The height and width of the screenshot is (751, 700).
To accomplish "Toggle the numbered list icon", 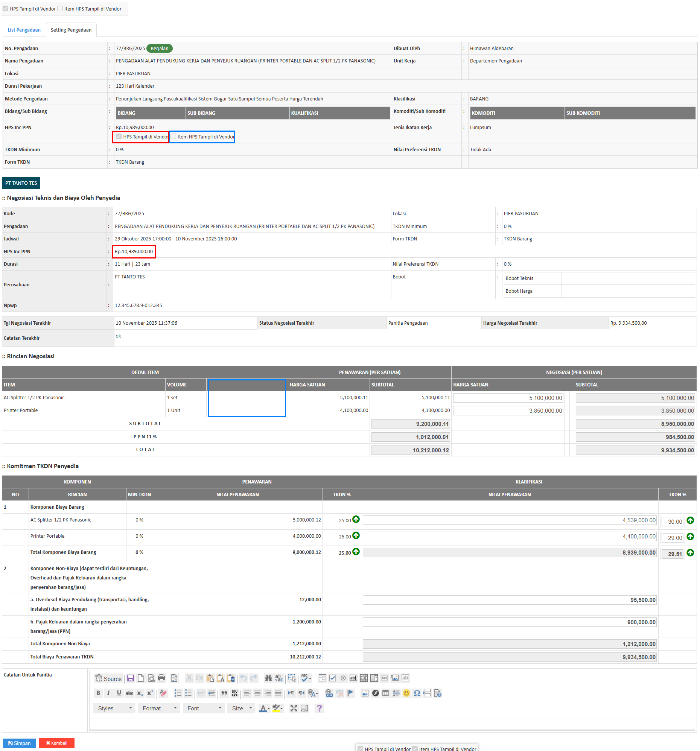I will (x=178, y=693).
